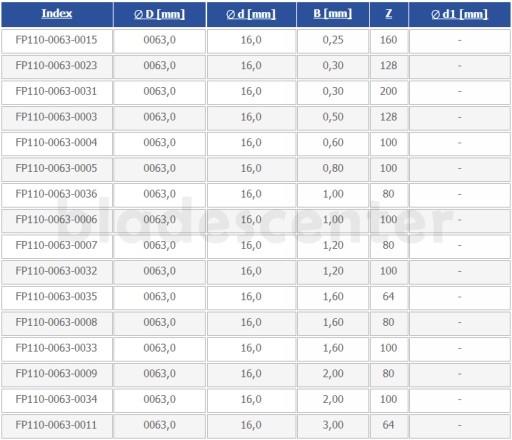Click the FP110-0063-0007 index cell
Image resolution: width=512 pixels, height=440 pixels.
coord(57,246)
